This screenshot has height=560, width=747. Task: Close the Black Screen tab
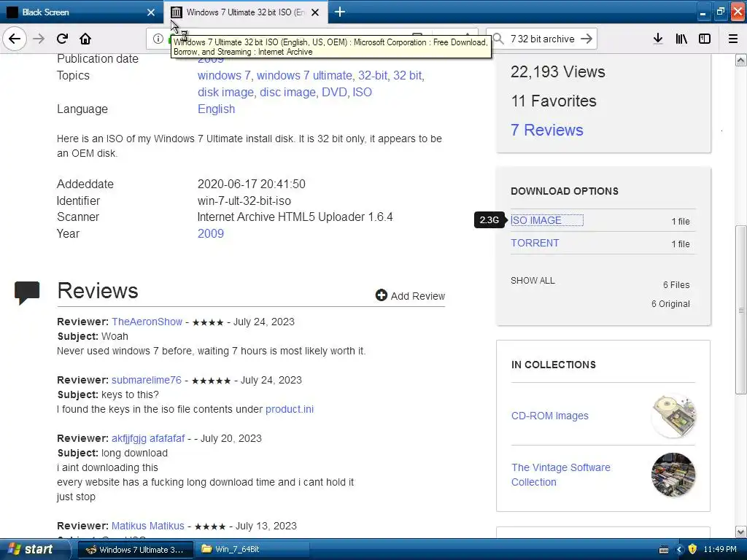pos(151,12)
